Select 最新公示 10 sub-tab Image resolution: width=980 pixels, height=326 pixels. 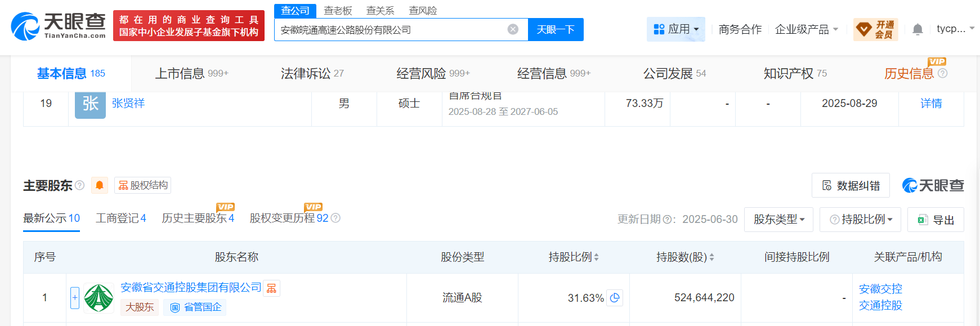click(x=51, y=218)
